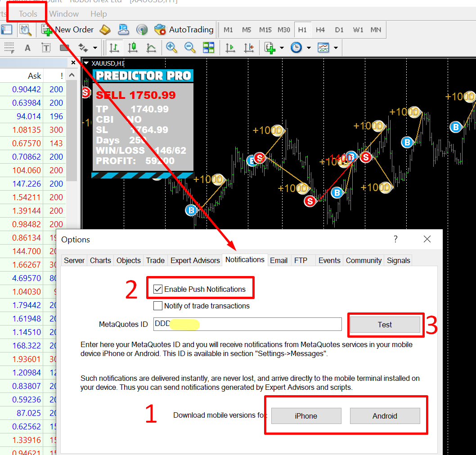Open XAUUSD,H1 chart title dropdown triangle
The image size is (476, 455).
pyautogui.click(x=86, y=63)
